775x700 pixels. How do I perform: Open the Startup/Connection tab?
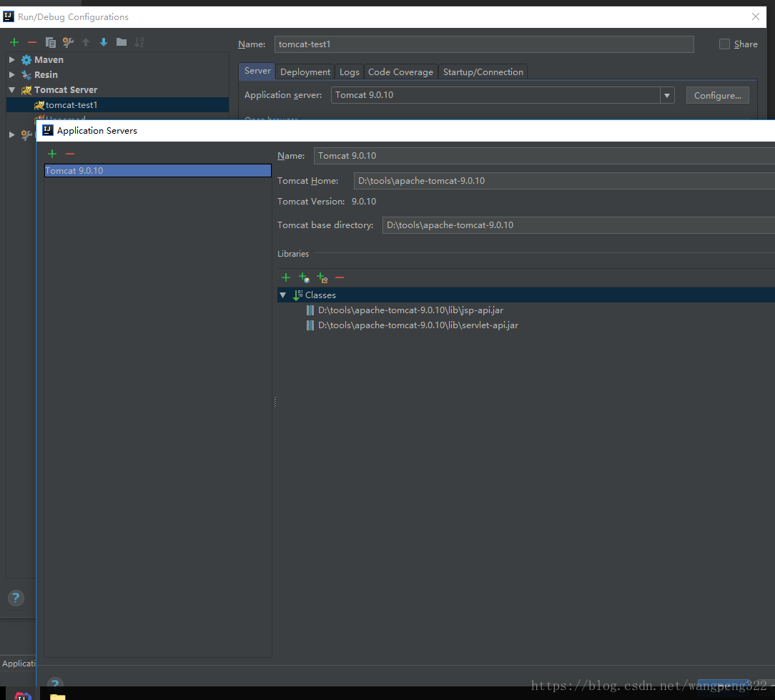coord(483,72)
